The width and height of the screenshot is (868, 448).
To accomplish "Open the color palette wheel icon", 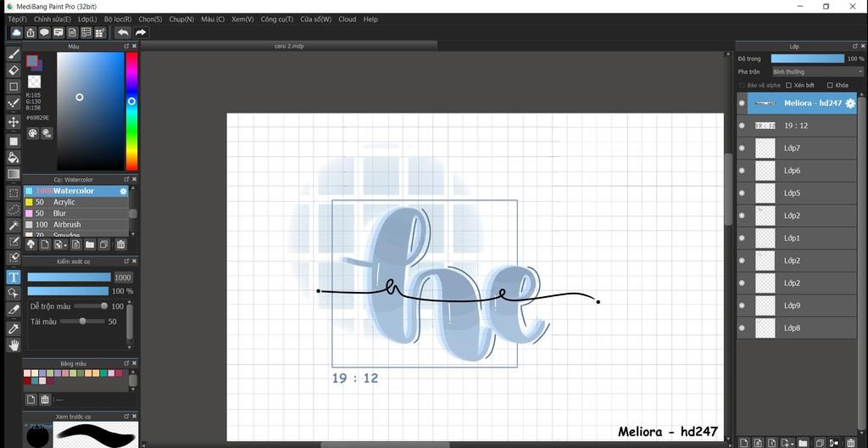I will [33, 133].
